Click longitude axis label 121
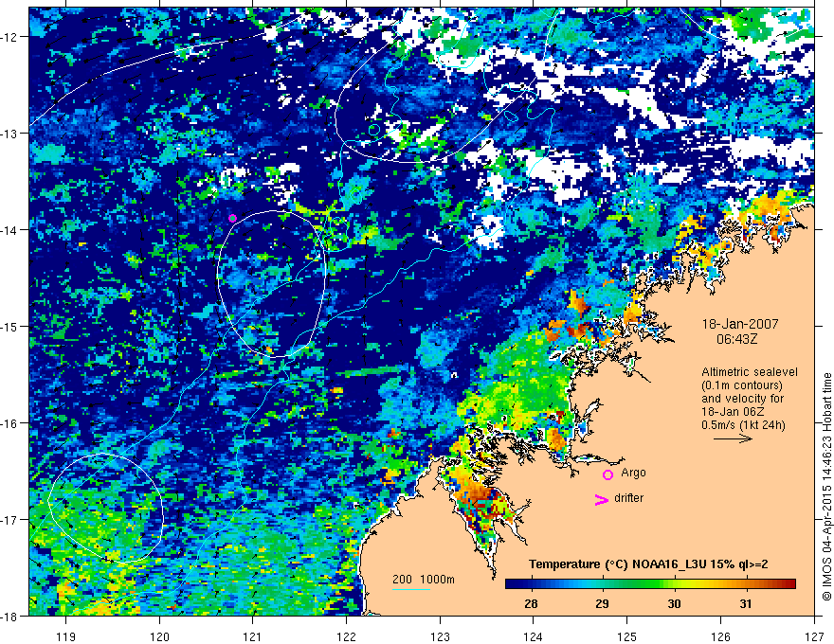 point(253,636)
